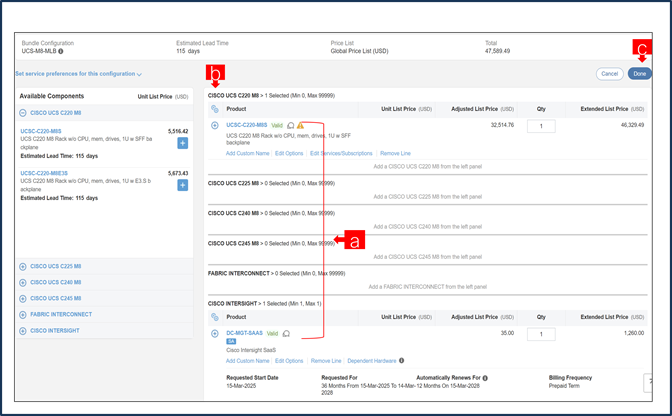Open the UCSC-C220-M8S link in selected products
This screenshot has width=672, height=416.
[246, 125]
